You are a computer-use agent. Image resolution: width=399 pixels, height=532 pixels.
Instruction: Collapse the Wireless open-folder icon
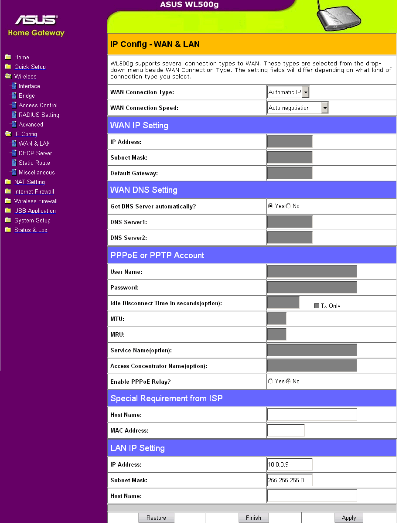[8, 76]
